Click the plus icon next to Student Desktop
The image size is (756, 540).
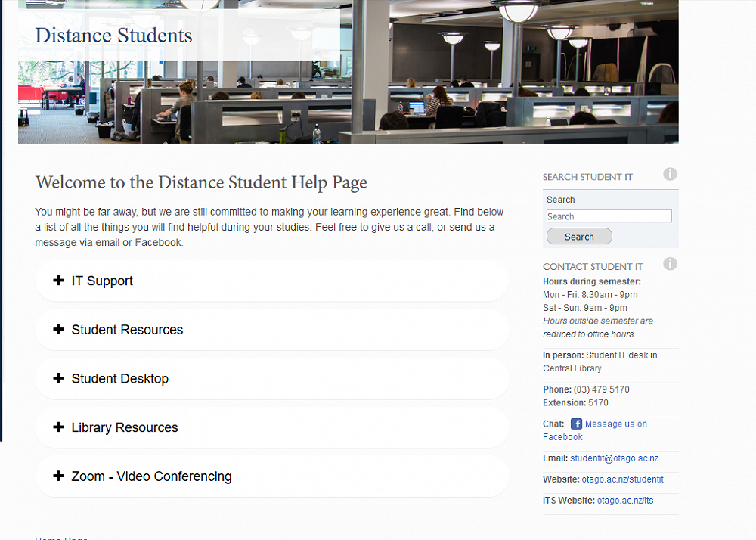coord(58,378)
